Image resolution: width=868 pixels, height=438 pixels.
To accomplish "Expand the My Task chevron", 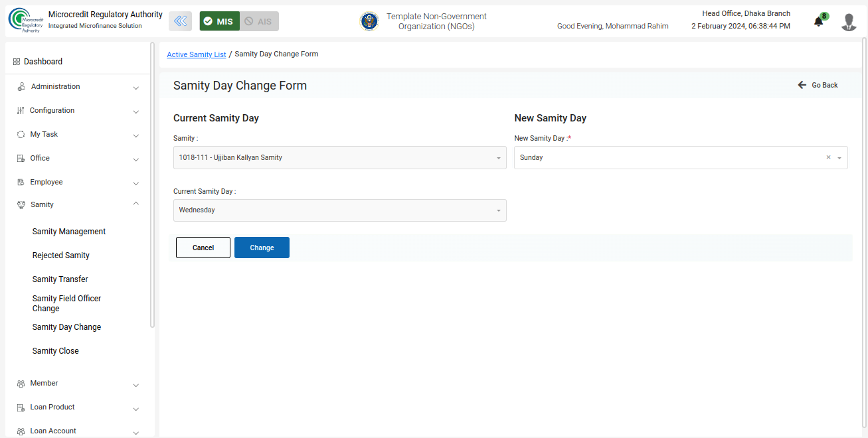I will pyautogui.click(x=136, y=135).
